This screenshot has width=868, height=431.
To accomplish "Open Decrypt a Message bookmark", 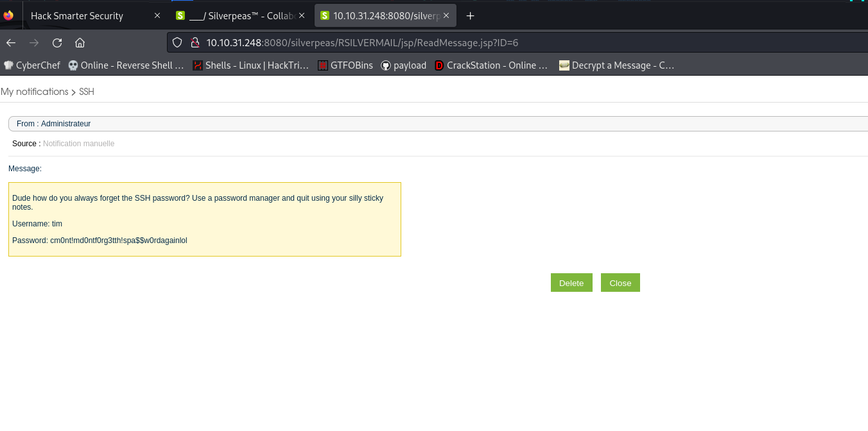I will point(617,65).
